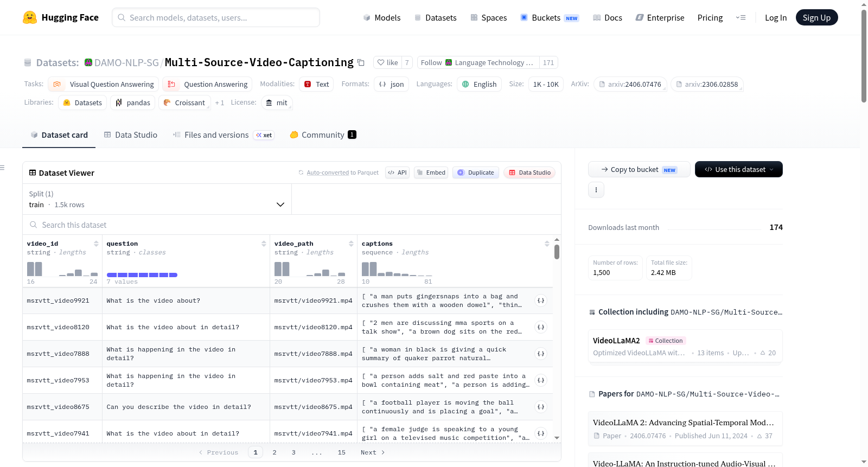Open Models in the top navigation
The width and height of the screenshot is (868, 467).
382,17
